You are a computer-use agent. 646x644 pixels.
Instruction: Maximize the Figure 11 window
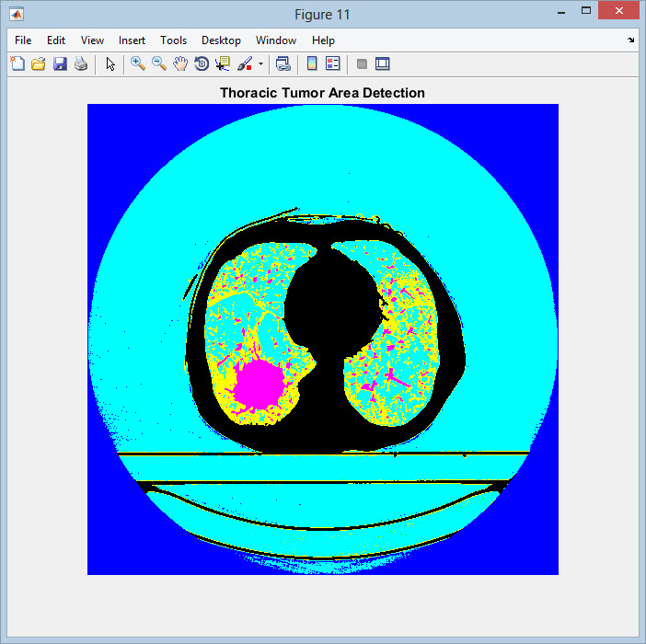pyautogui.click(x=586, y=11)
